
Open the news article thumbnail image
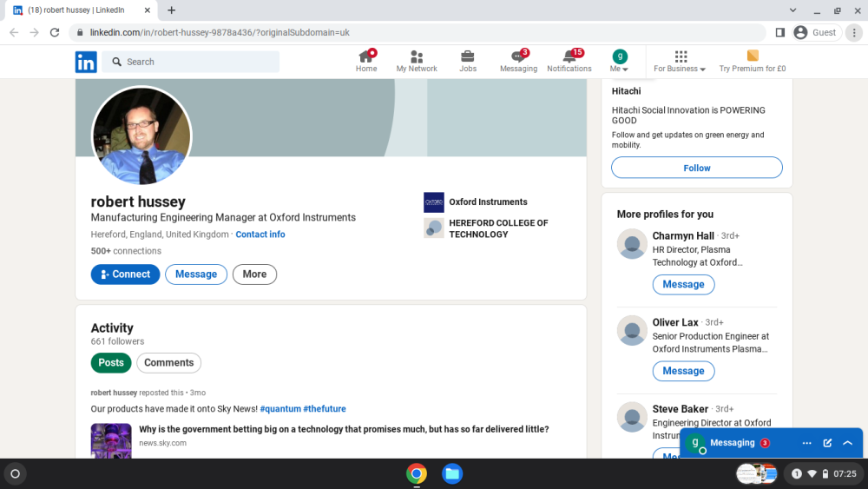[x=111, y=441]
